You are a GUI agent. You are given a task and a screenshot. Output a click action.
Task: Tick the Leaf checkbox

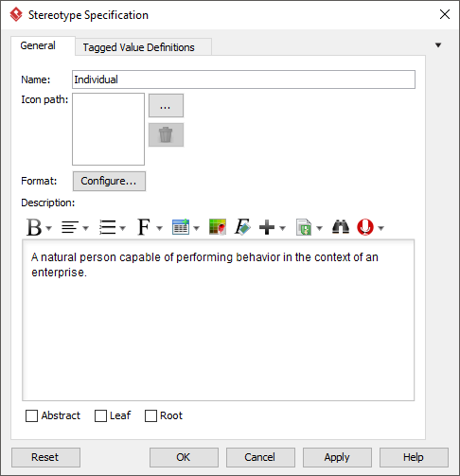click(x=100, y=415)
